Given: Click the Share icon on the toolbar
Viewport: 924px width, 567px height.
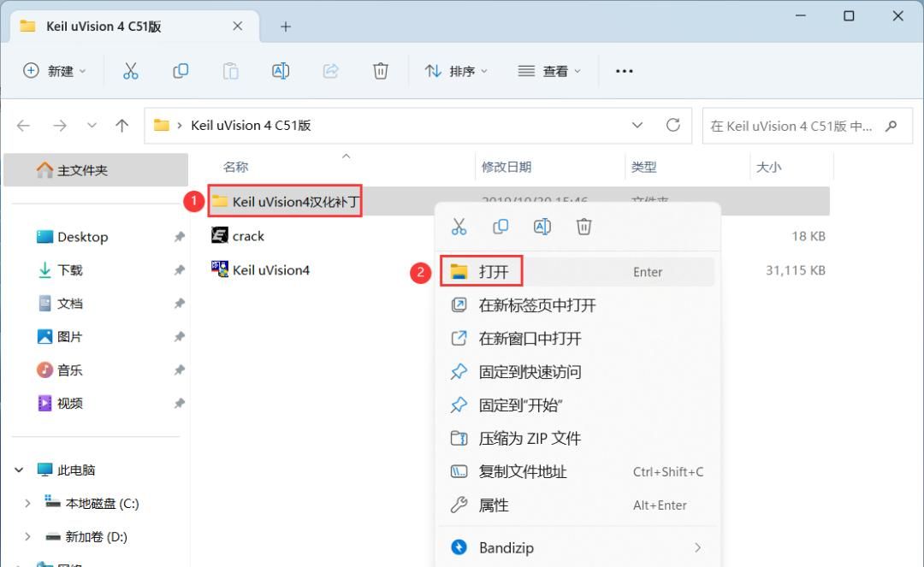Looking at the screenshot, I should [330, 71].
